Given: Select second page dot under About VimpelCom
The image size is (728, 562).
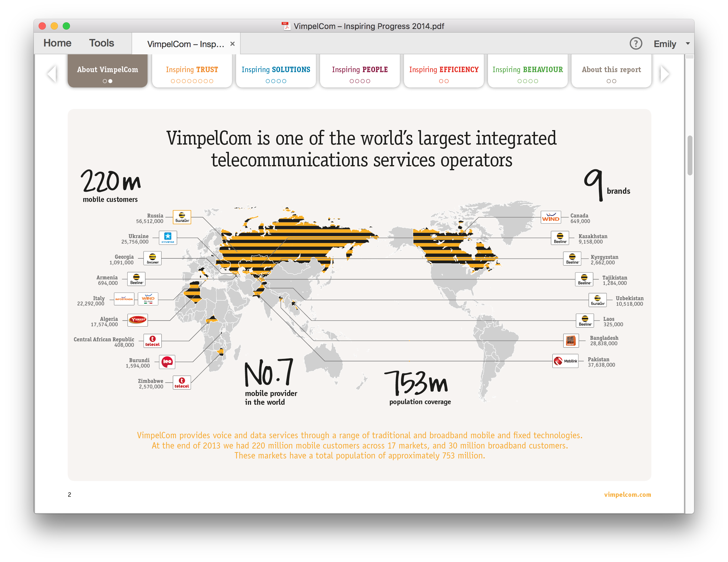Looking at the screenshot, I should coord(110,81).
